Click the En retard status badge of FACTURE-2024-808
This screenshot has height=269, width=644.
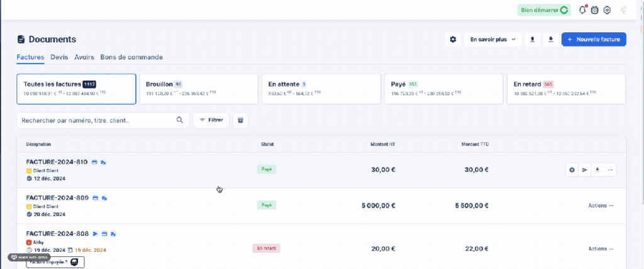pyautogui.click(x=266, y=248)
